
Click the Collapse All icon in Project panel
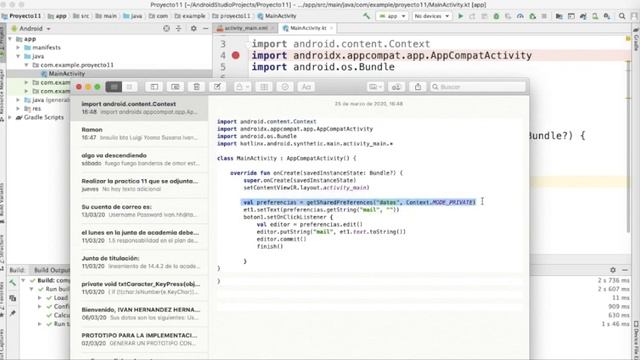(178, 29)
